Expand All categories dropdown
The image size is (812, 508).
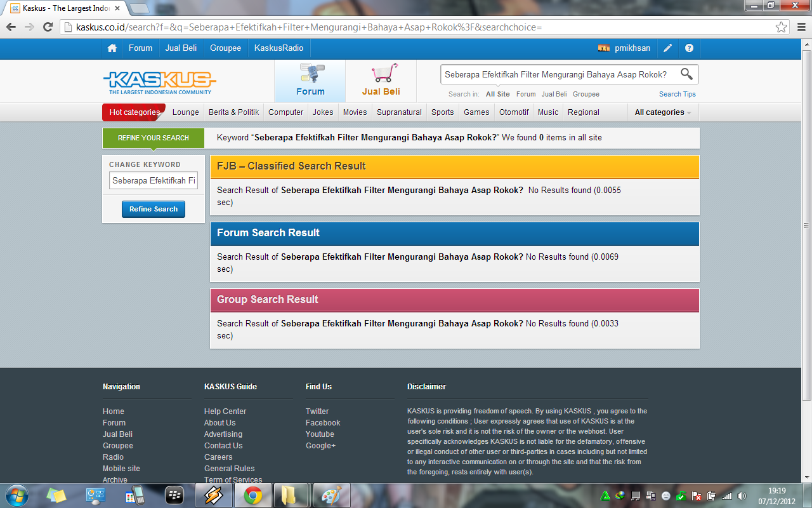[x=663, y=112]
